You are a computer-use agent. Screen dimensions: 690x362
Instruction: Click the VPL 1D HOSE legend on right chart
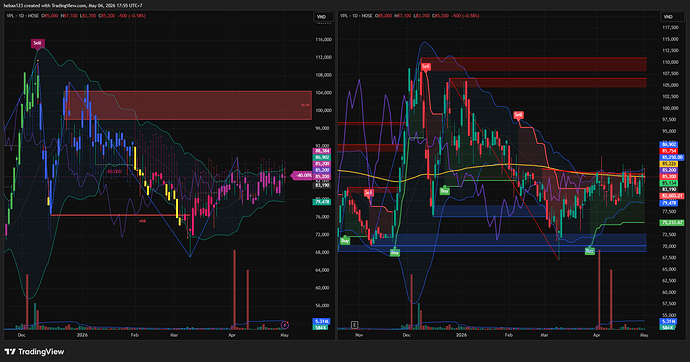tap(356, 16)
